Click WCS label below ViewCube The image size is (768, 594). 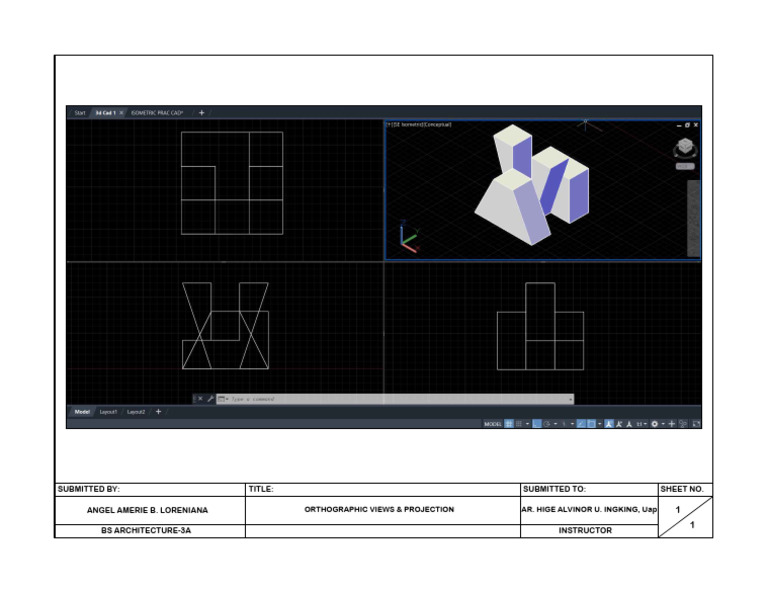point(685,166)
